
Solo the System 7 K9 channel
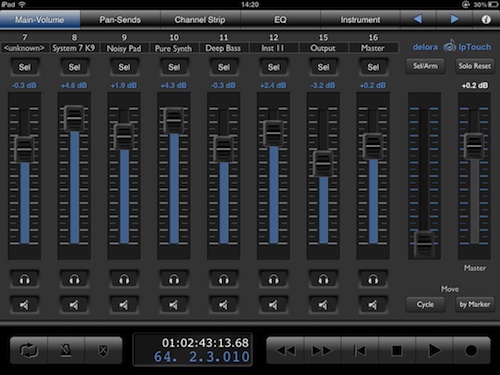pos(74,279)
